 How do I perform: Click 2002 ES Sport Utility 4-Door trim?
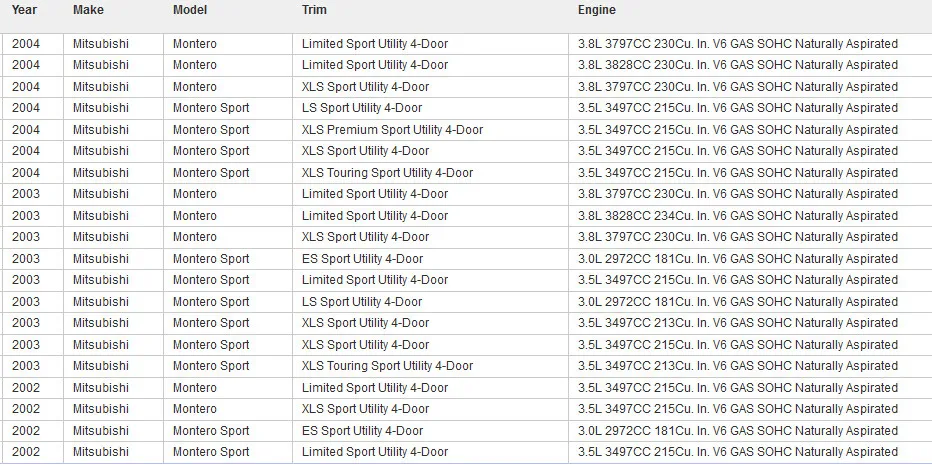click(x=363, y=431)
